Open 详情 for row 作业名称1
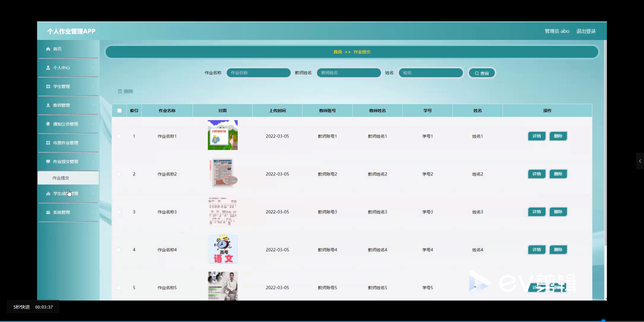This screenshot has height=322, width=644. (537, 136)
